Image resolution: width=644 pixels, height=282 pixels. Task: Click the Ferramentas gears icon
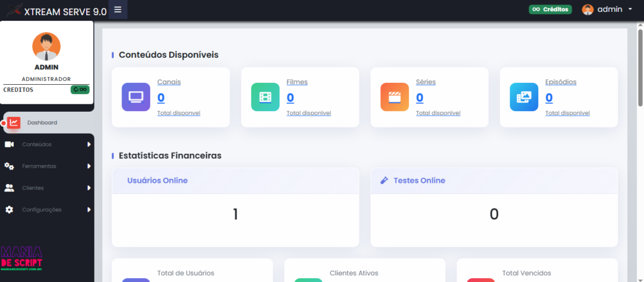coord(9,166)
